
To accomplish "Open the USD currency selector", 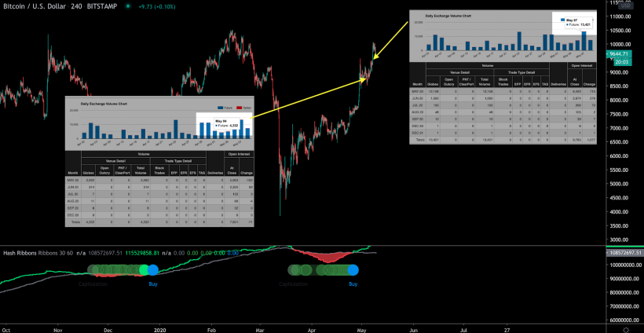I will click(x=625, y=5).
